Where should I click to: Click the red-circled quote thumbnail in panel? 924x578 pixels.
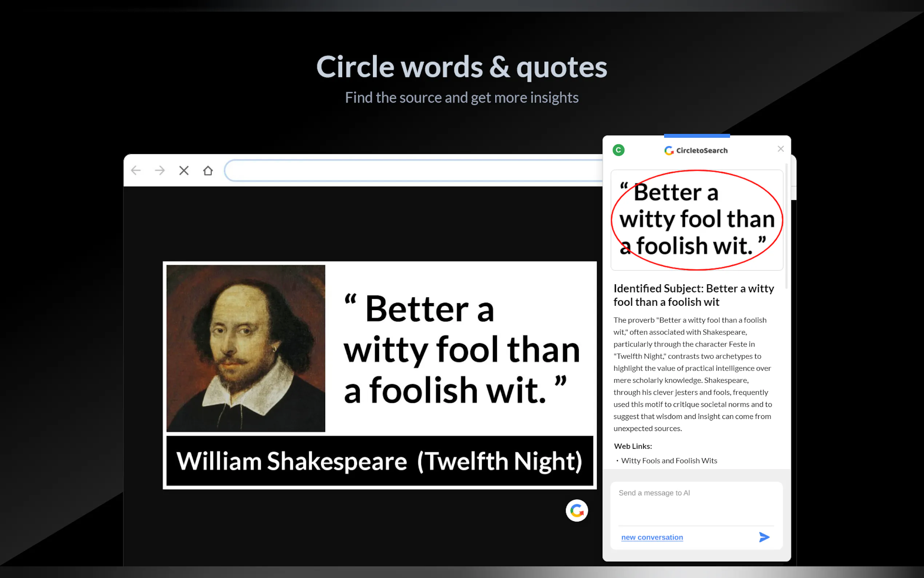696,220
